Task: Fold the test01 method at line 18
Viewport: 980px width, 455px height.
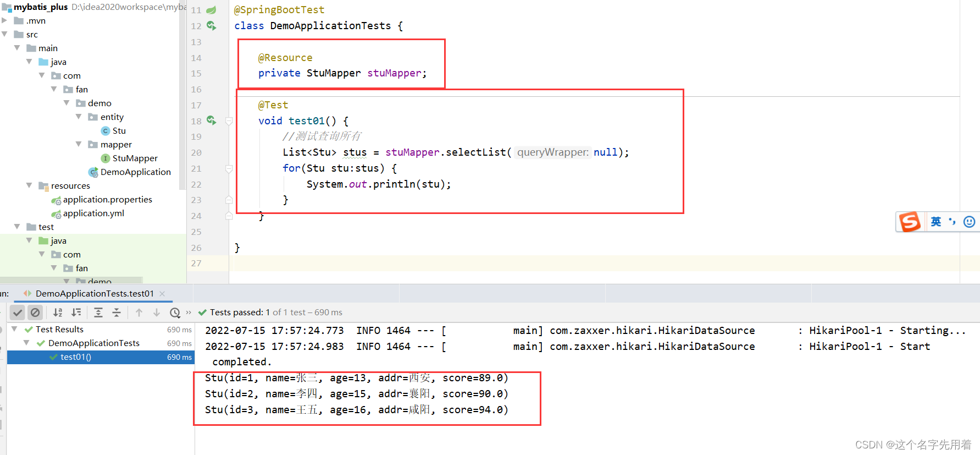Action: 229,121
